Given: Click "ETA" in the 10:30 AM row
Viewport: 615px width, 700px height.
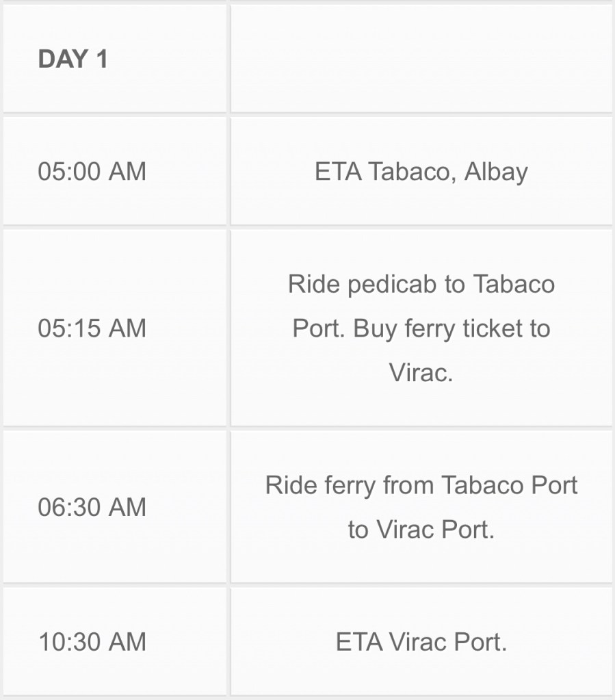Looking at the screenshot, I should click(x=359, y=642).
